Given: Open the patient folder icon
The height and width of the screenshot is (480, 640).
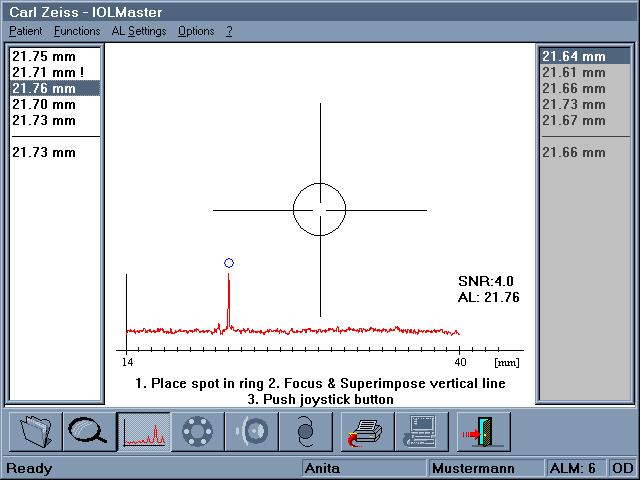Looking at the screenshot, I should coord(36,431).
